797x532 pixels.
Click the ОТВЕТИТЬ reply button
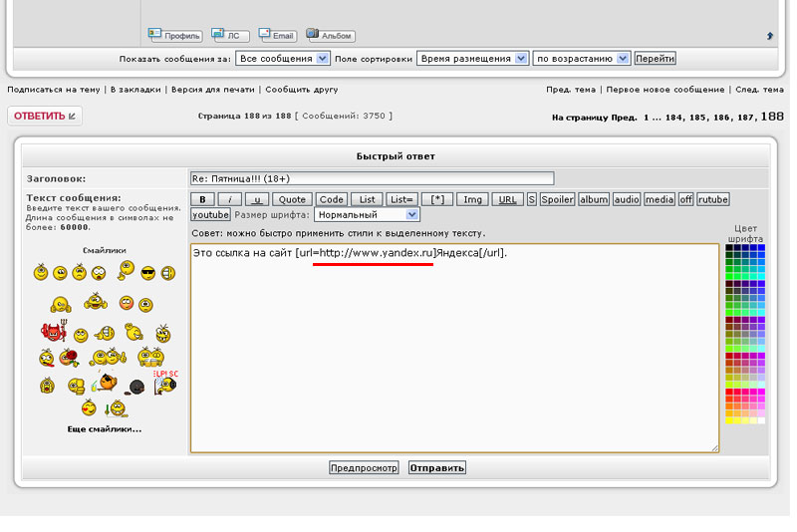tap(45, 116)
